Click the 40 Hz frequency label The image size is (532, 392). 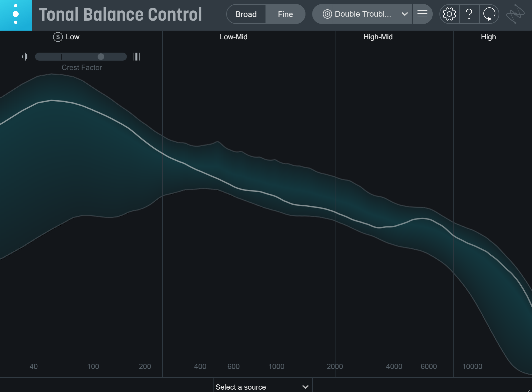[34, 367]
